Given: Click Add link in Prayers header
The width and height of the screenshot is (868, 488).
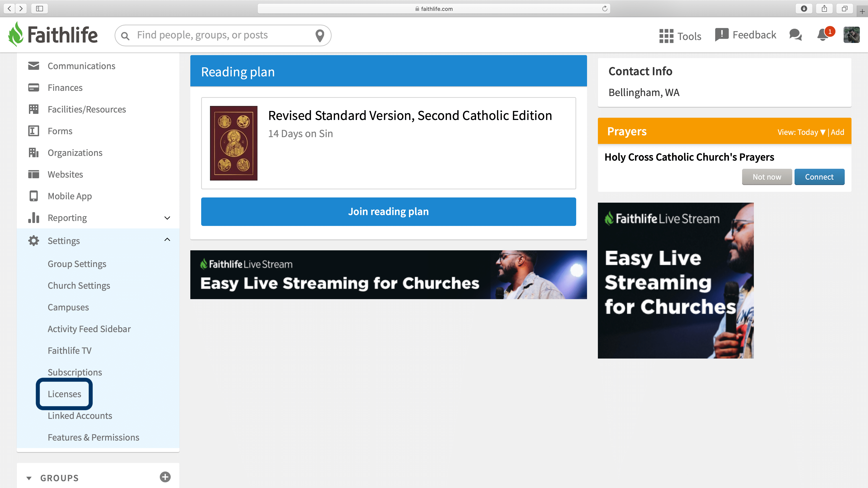Looking at the screenshot, I should click(x=837, y=132).
